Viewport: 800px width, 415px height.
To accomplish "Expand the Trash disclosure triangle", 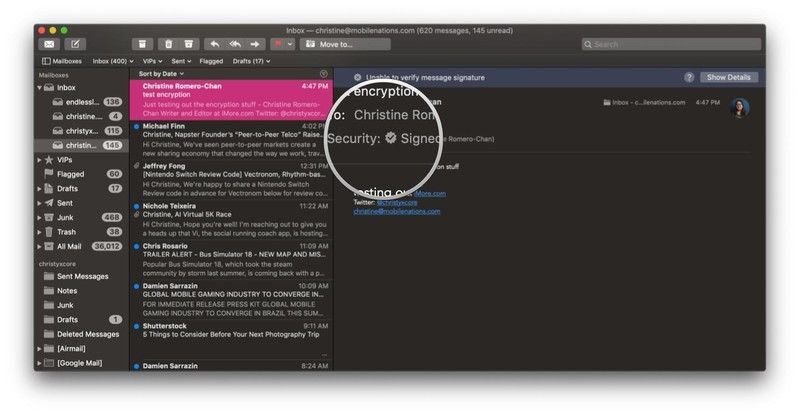I will (x=39, y=232).
